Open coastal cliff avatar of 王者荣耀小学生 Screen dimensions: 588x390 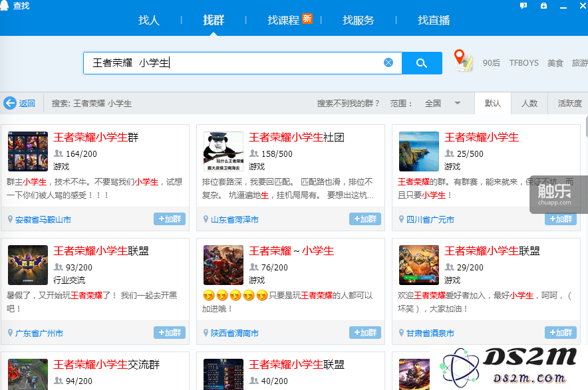419,151
